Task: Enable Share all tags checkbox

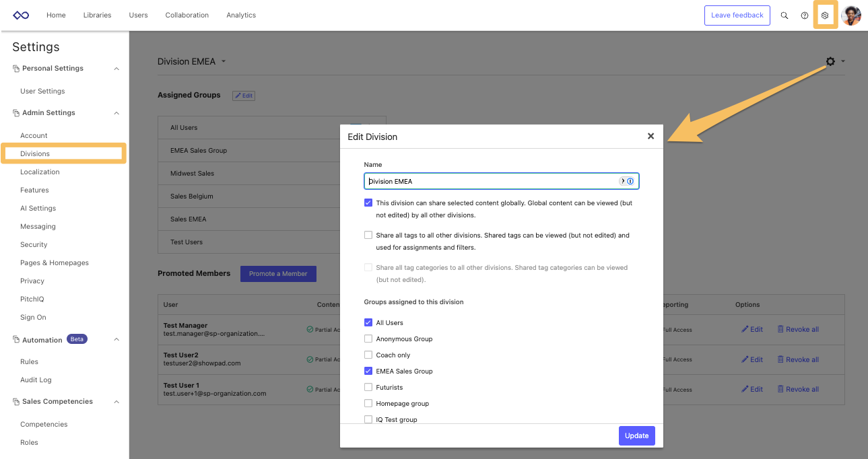Action: [368, 236]
